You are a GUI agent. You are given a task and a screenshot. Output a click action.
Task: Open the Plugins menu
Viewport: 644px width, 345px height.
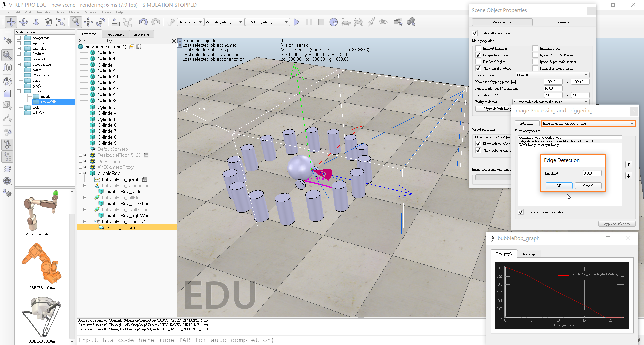74,12
